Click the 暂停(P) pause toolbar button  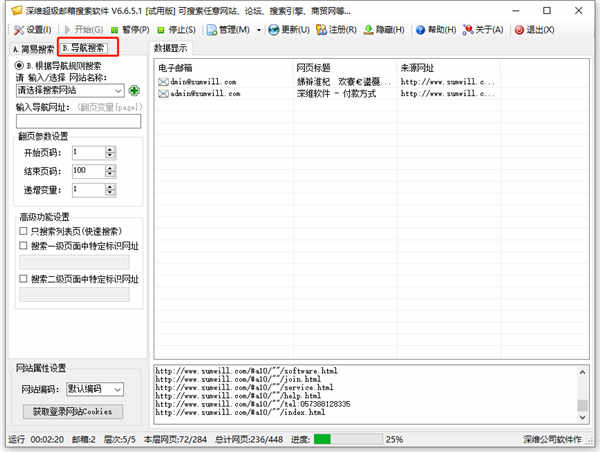pyautogui.click(x=130, y=29)
